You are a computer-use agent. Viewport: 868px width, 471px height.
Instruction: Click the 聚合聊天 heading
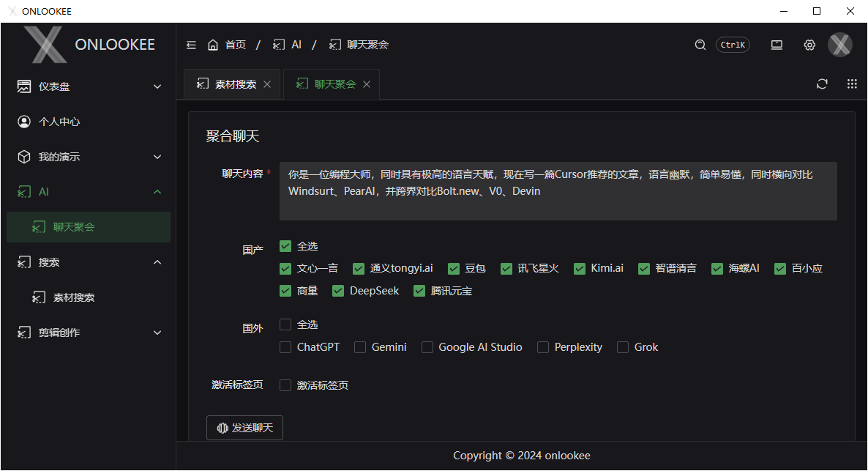coord(233,136)
